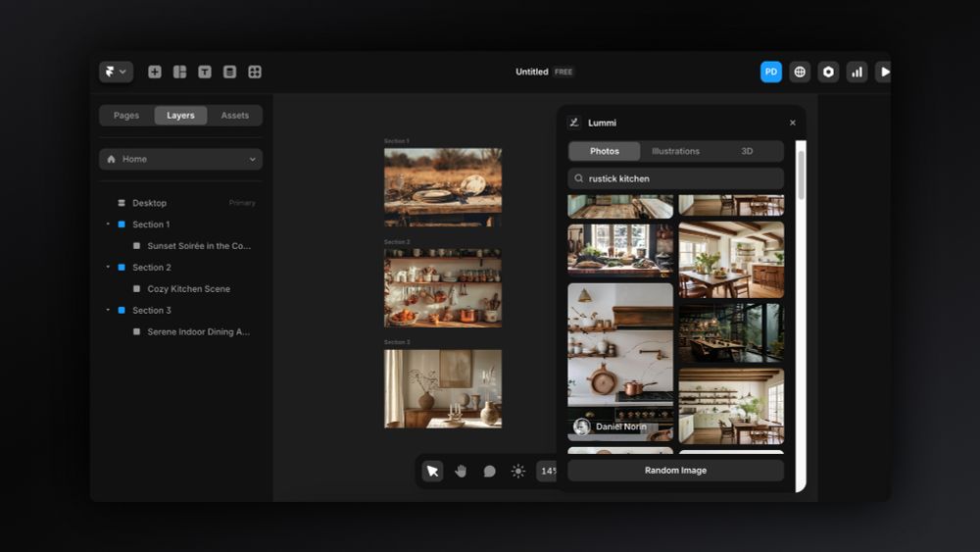Click the Section 1 layer blue icon
The image size is (980, 552).
(122, 225)
